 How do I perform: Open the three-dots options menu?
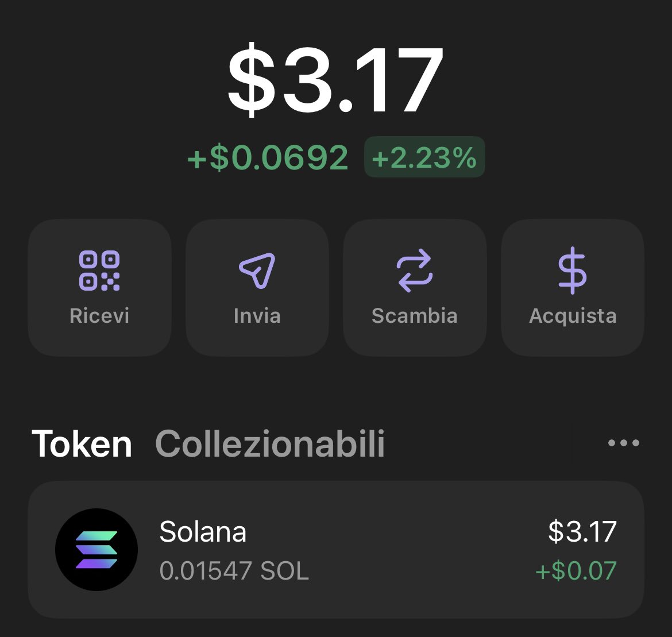tap(624, 443)
